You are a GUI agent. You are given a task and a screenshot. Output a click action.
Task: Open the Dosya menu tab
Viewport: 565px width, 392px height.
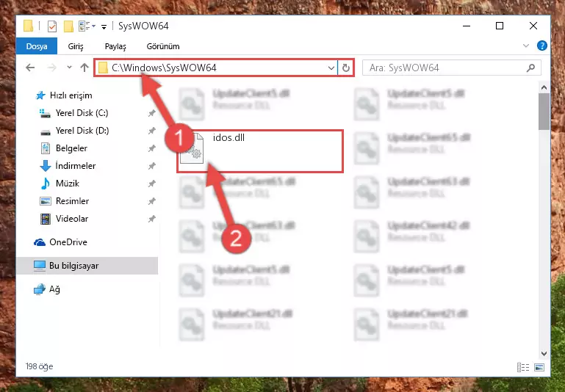(37, 46)
